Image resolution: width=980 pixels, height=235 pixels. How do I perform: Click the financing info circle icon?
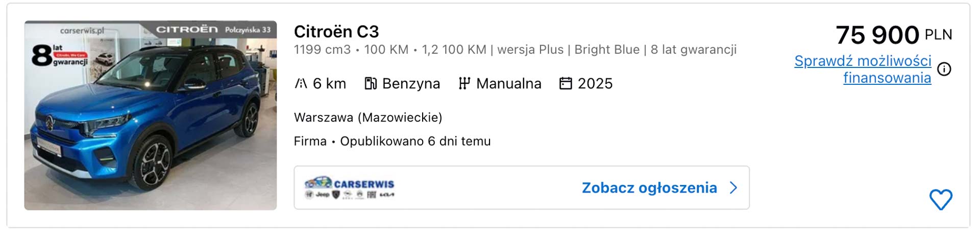tap(944, 69)
